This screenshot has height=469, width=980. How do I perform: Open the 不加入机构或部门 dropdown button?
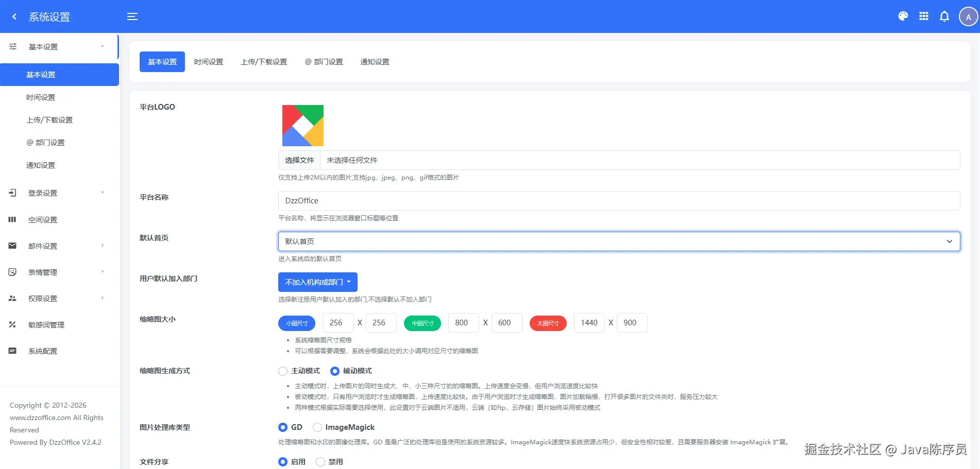tap(318, 282)
